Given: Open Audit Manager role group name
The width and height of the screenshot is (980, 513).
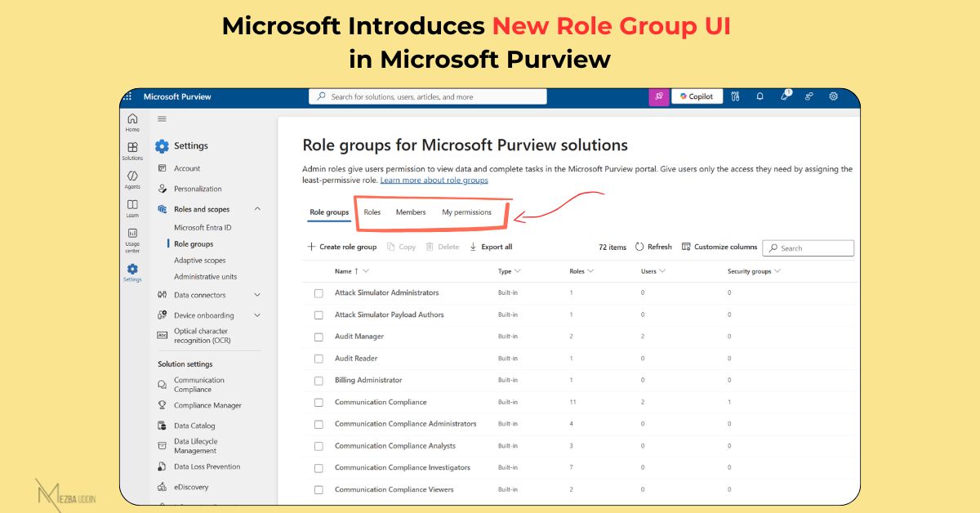Looking at the screenshot, I should tap(359, 337).
